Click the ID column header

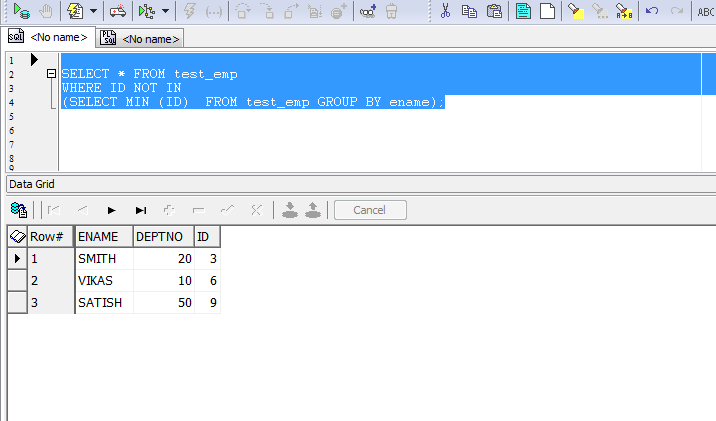pos(206,237)
